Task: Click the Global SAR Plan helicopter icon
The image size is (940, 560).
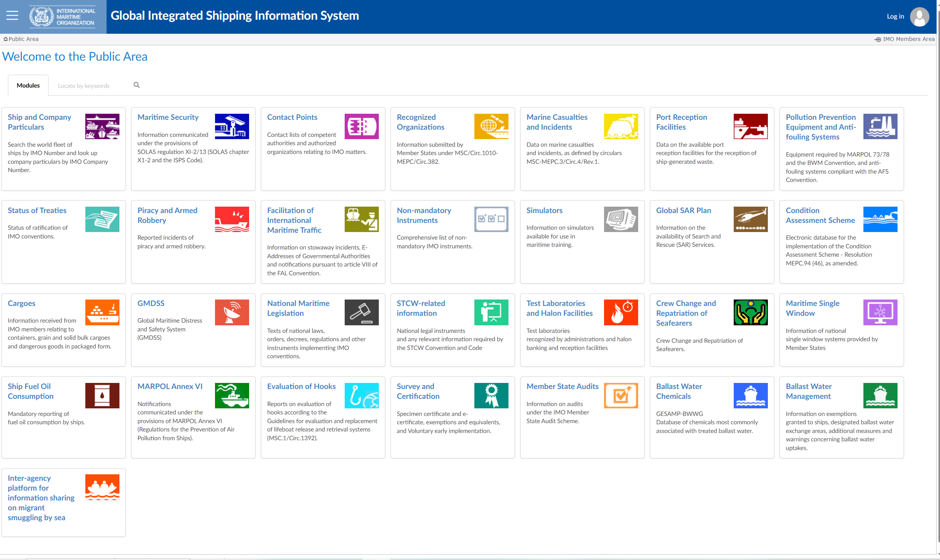Action: tap(750, 219)
